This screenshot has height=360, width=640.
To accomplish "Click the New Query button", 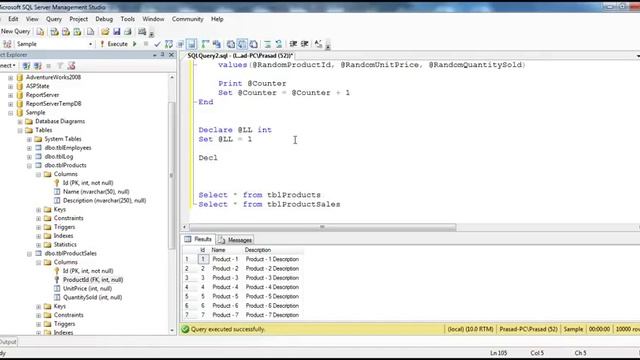I will tap(16, 31).
